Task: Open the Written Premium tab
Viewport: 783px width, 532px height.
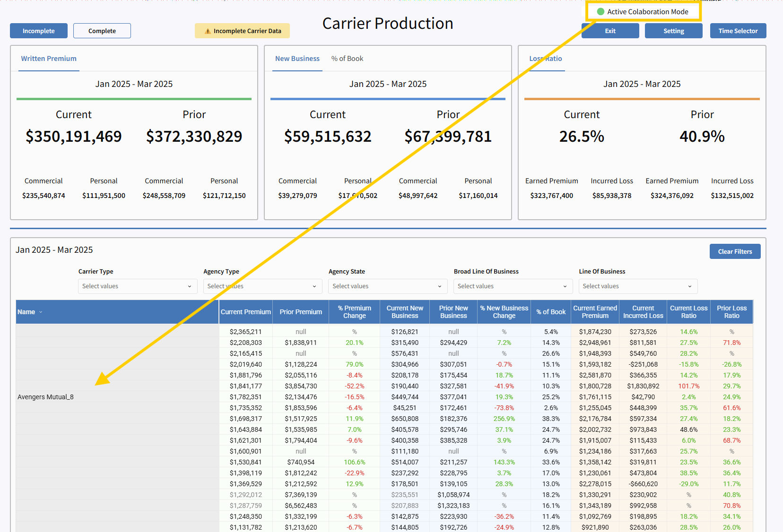Action: [49, 59]
